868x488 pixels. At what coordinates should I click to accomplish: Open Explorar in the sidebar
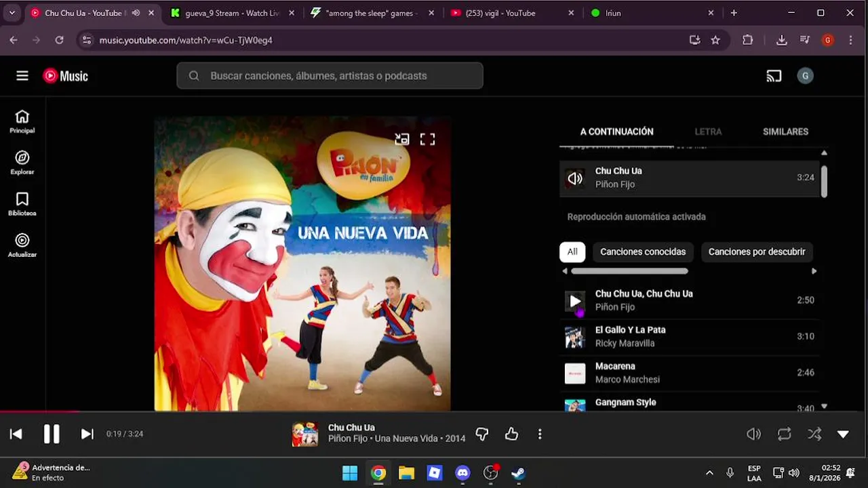pyautogui.click(x=22, y=163)
